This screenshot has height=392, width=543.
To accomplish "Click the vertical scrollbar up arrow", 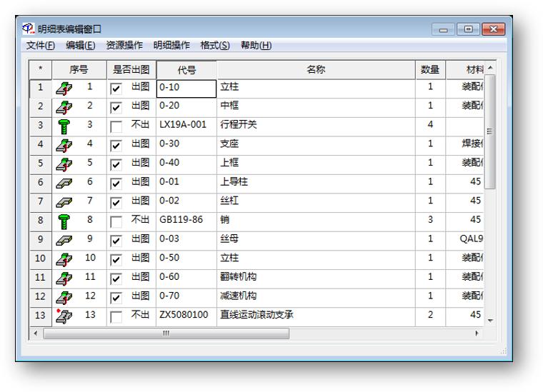I will (x=490, y=67).
